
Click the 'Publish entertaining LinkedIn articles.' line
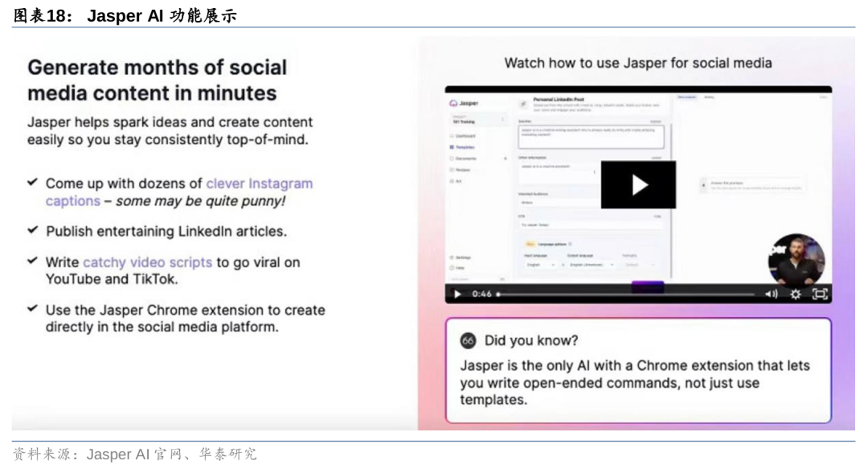click(166, 231)
